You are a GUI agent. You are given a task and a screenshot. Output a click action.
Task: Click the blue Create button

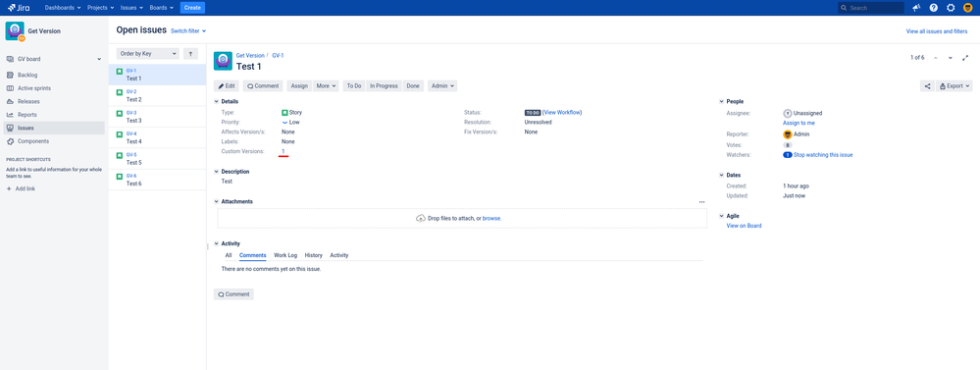click(x=192, y=8)
